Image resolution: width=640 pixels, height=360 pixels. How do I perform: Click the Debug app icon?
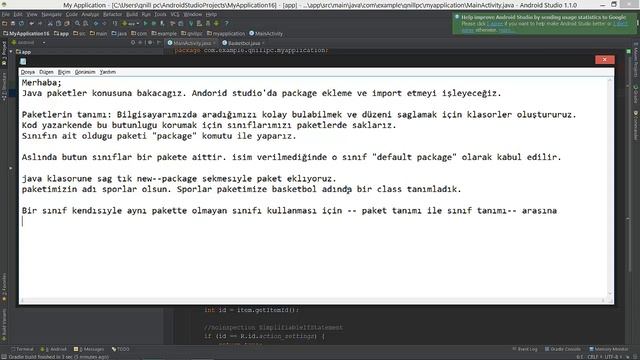pos(154,23)
